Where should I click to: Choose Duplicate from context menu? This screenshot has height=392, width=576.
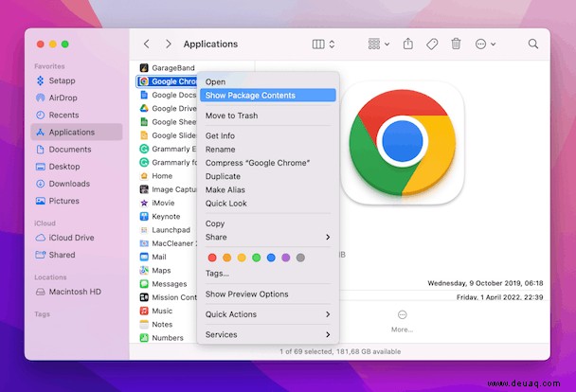(268, 176)
